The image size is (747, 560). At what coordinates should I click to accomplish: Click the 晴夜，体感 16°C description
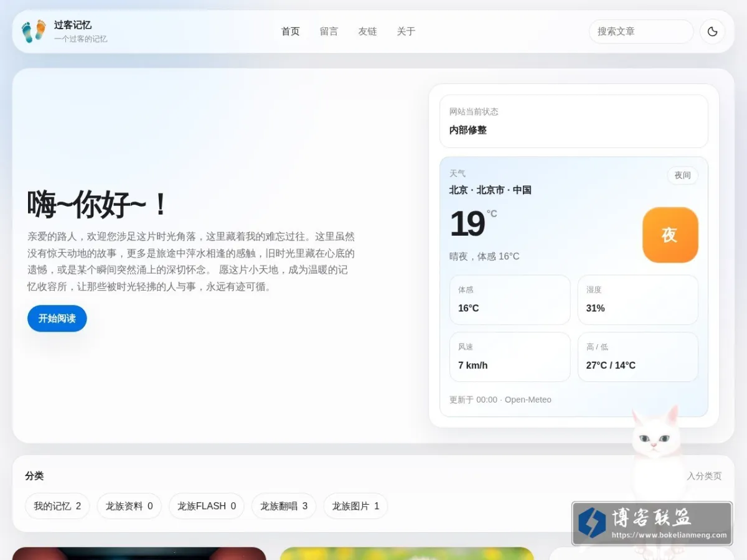tap(484, 256)
